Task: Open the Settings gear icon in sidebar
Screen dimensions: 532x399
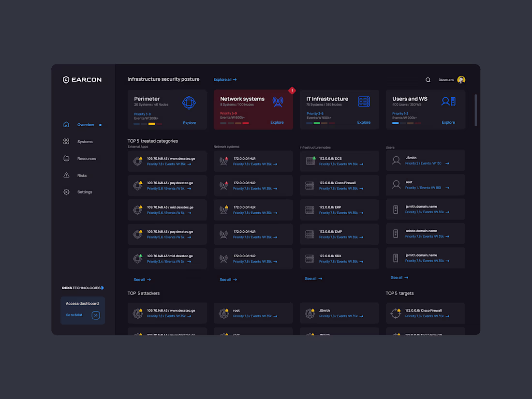Action: tap(66, 192)
